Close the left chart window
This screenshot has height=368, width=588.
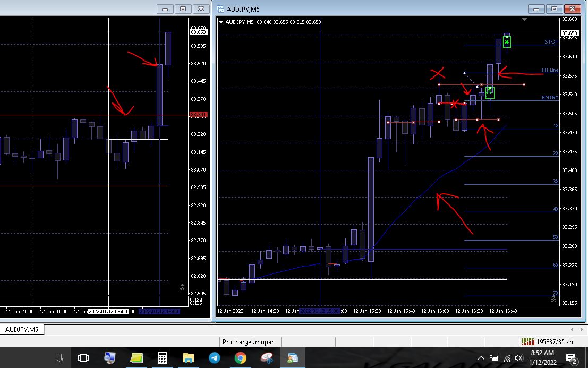point(201,9)
